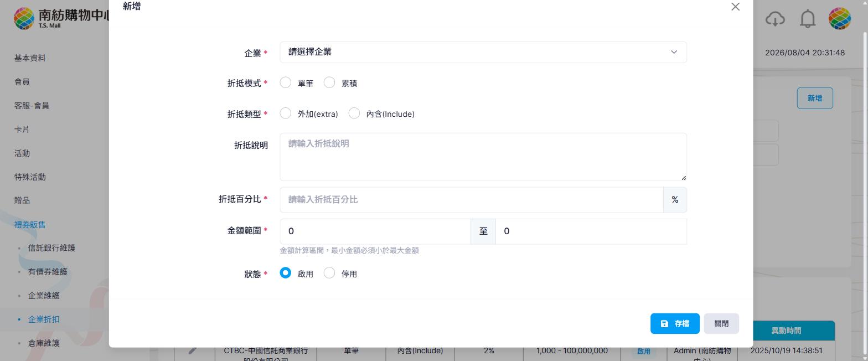The height and width of the screenshot is (361, 868).
Task: Select the 累積 radio option
Action: [x=329, y=82]
